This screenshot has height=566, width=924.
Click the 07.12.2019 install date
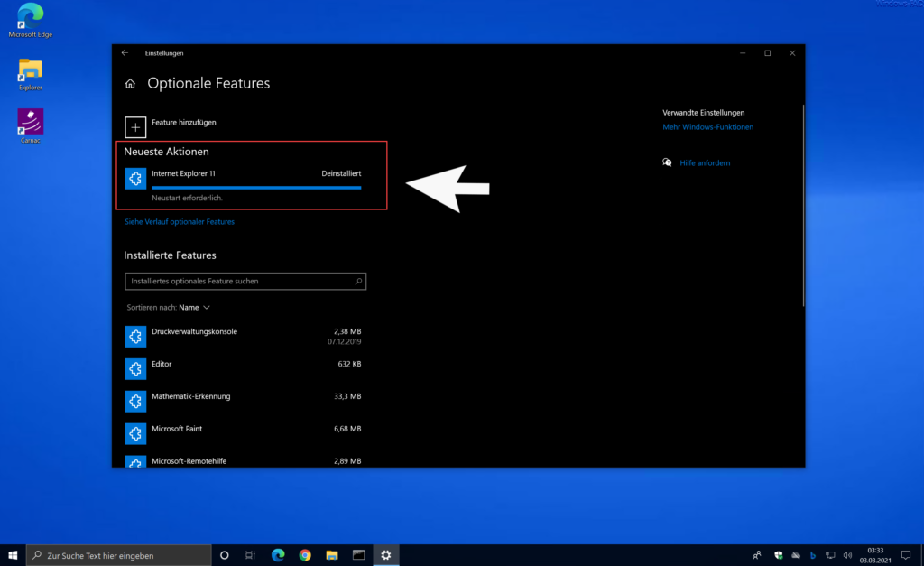pyautogui.click(x=345, y=342)
